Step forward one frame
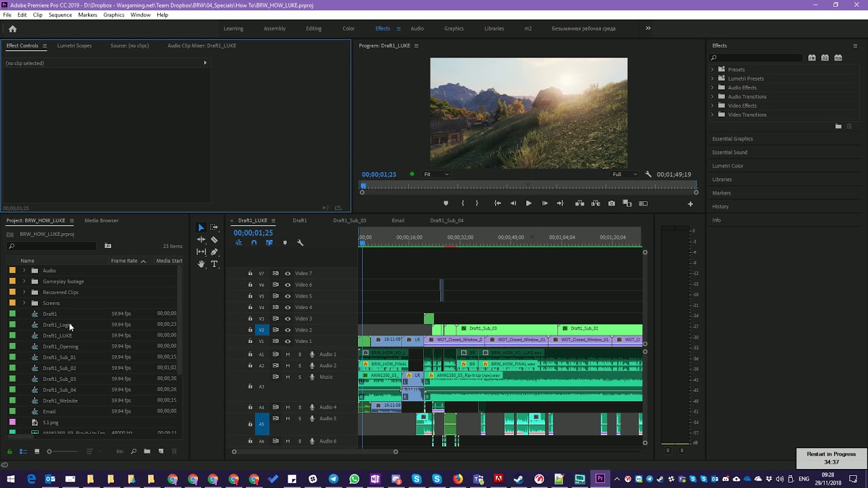This screenshot has width=868, height=488. [545, 203]
